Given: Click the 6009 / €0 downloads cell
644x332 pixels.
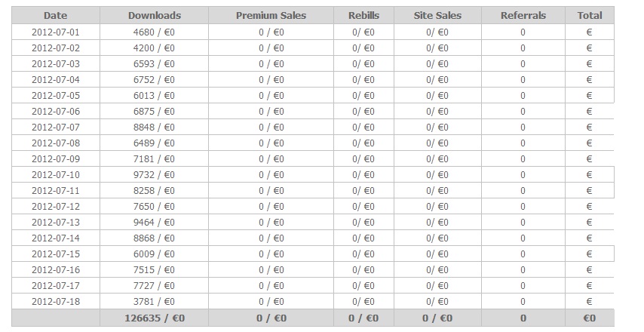Looking at the screenshot, I should [x=155, y=254].
